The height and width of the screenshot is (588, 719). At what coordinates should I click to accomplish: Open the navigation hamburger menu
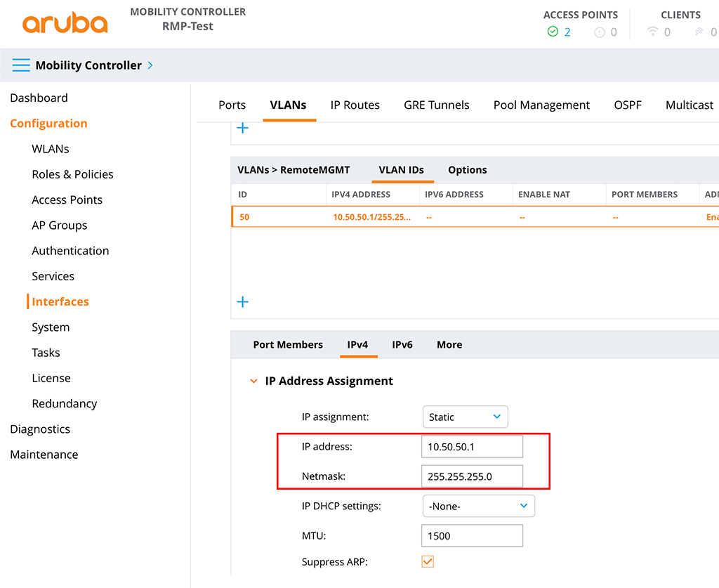point(20,65)
